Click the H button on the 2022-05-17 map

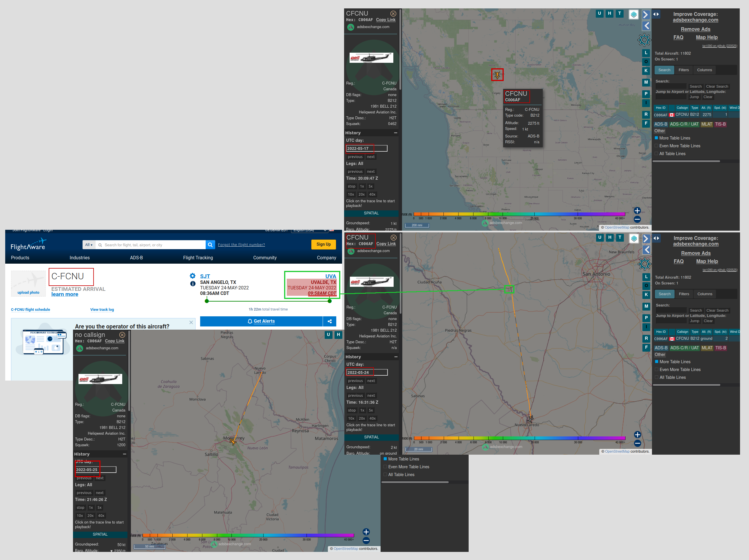(609, 14)
